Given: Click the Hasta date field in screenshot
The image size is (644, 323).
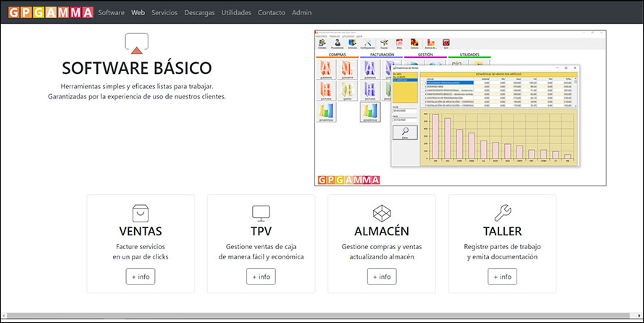Looking at the screenshot, I should point(405,119).
